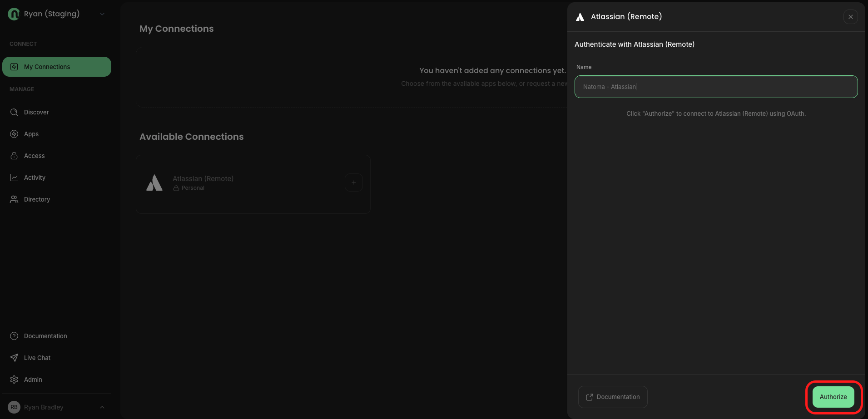Viewport: 868px width, 419px height.
Task: Expand the Ryan (Staging) workspace dropdown
Action: pyautogui.click(x=102, y=14)
